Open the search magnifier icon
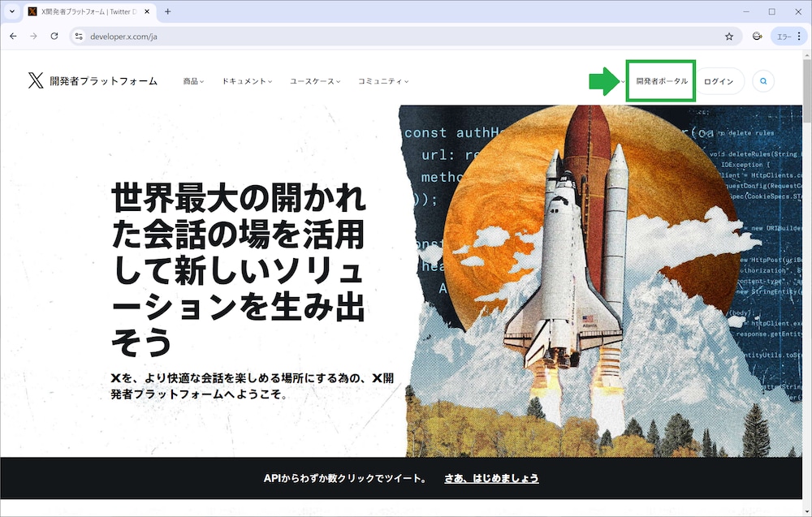 coord(763,81)
